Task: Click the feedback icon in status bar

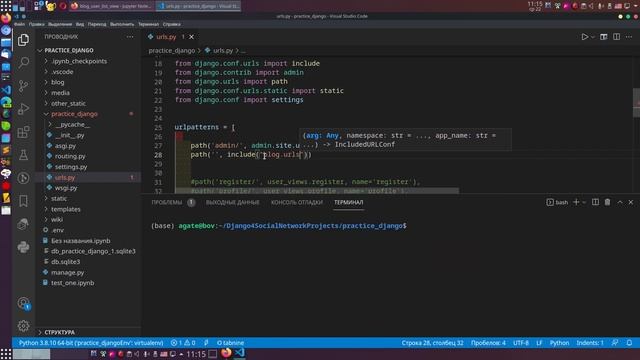Action: 615,343
